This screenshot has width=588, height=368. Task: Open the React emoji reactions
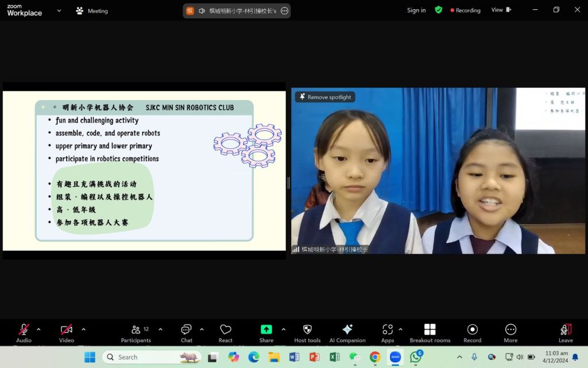click(x=225, y=329)
